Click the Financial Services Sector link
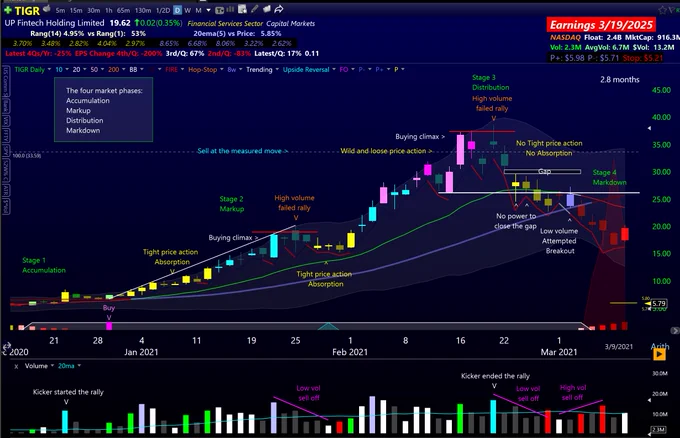This screenshot has width=680, height=438. coord(225,23)
